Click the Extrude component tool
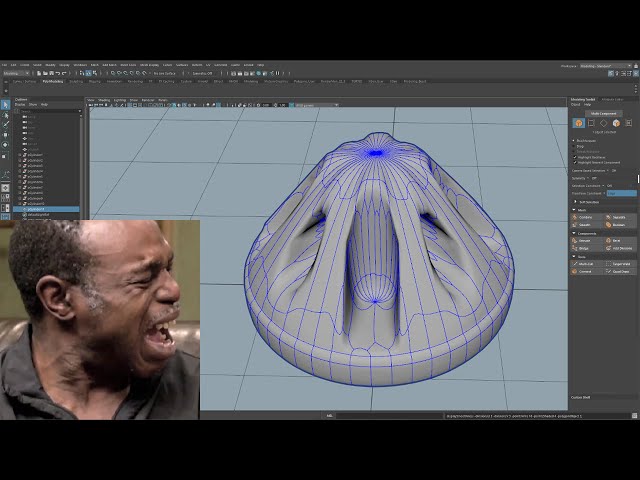Image resolution: width=640 pixels, height=480 pixels. [586, 241]
